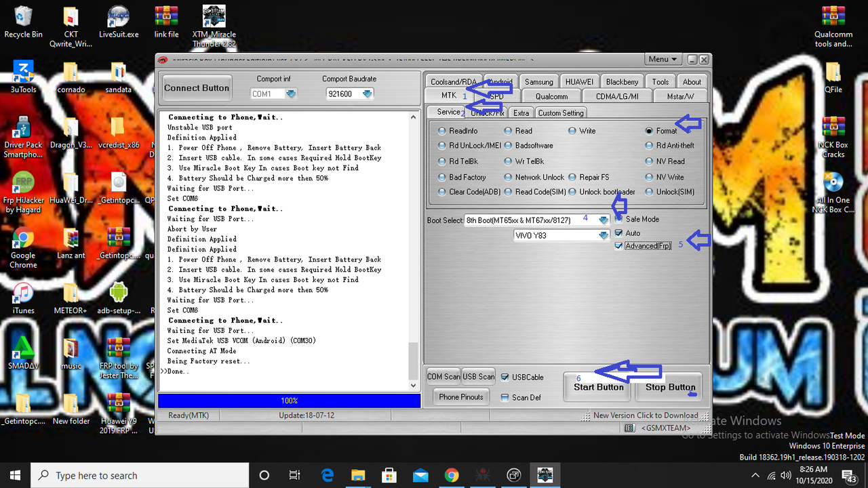The image size is (868, 488).
Task: Open the cornado folder on desktop
Action: [71, 77]
